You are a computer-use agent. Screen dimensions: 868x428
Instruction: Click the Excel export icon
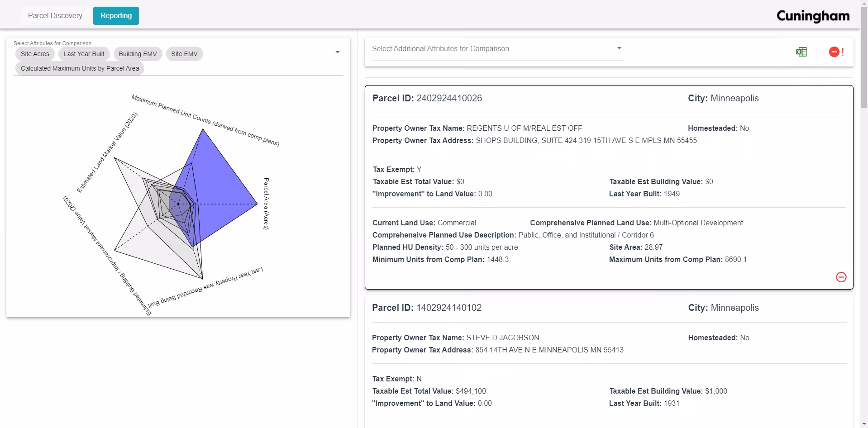pyautogui.click(x=801, y=52)
